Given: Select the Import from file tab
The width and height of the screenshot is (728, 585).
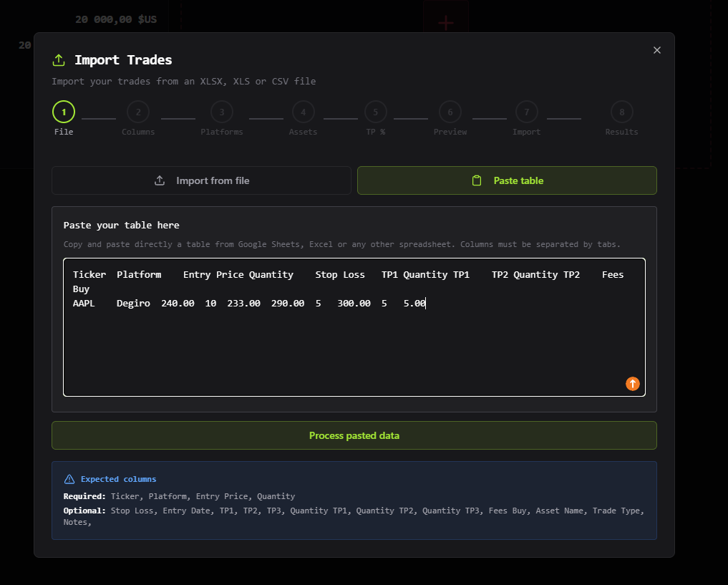Looking at the screenshot, I should pos(201,180).
